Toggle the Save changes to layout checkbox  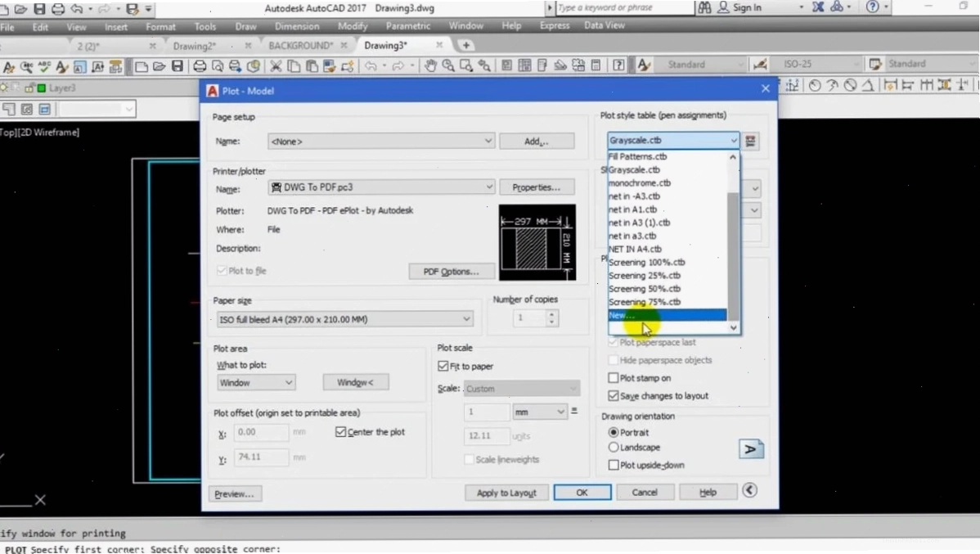point(614,396)
